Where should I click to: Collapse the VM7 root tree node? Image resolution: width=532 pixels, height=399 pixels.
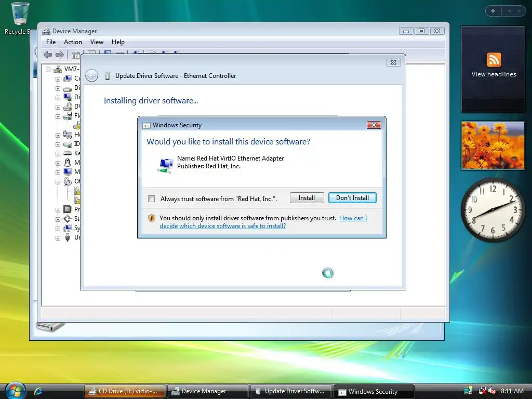click(x=48, y=70)
